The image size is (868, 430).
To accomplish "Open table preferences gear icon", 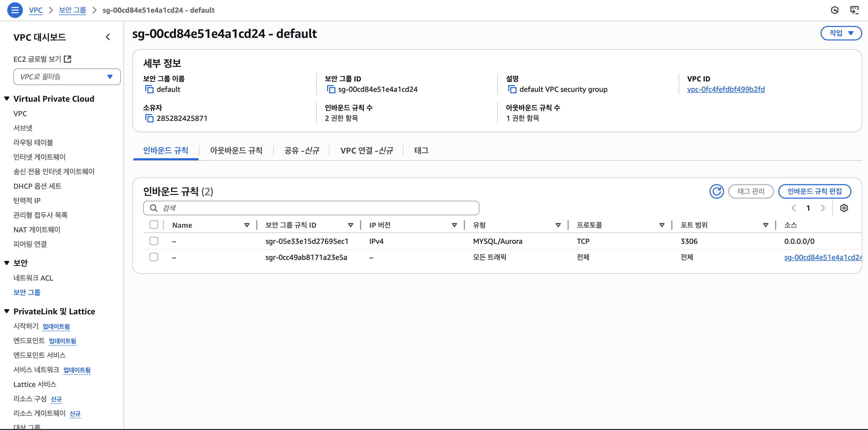I will 844,208.
